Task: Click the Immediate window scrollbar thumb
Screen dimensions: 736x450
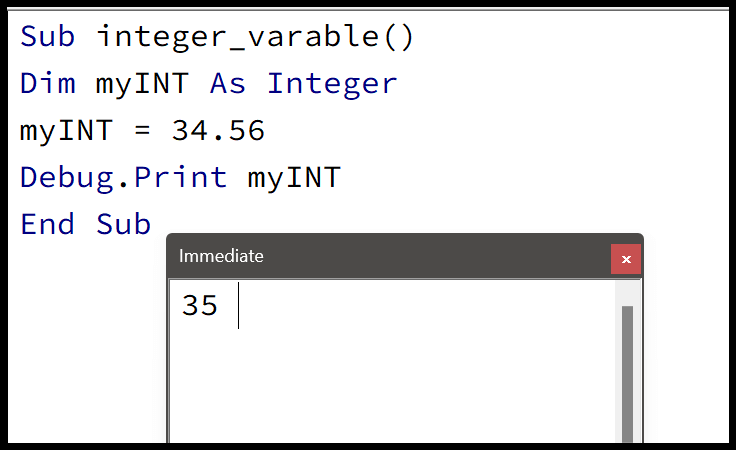Action: pos(627,374)
